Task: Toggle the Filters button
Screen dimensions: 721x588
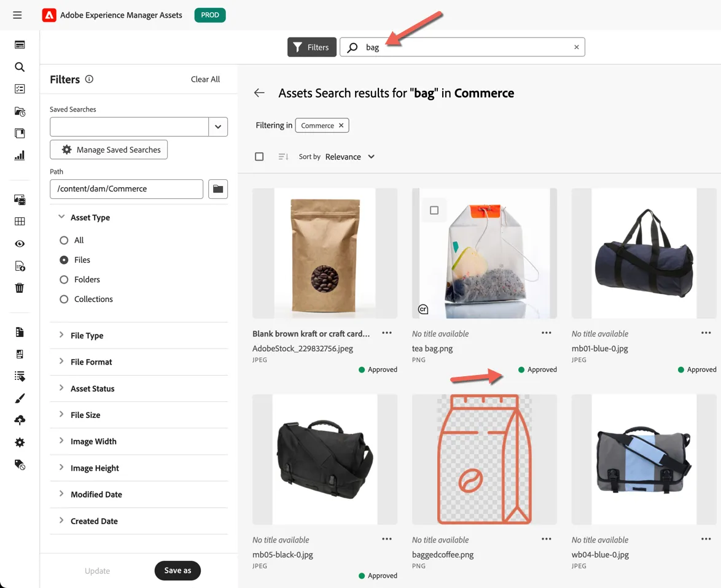Action: (x=312, y=47)
